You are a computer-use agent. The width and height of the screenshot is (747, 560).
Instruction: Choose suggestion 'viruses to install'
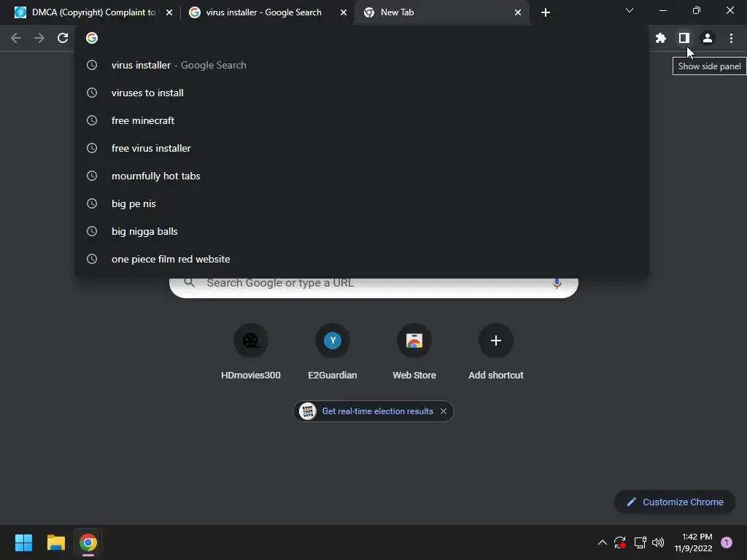coord(362,93)
